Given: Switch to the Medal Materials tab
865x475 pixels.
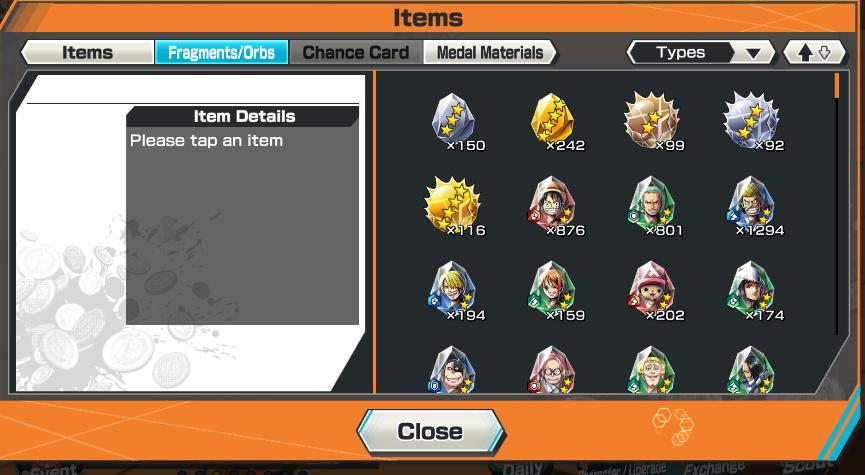Looking at the screenshot, I should [x=490, y=52].
